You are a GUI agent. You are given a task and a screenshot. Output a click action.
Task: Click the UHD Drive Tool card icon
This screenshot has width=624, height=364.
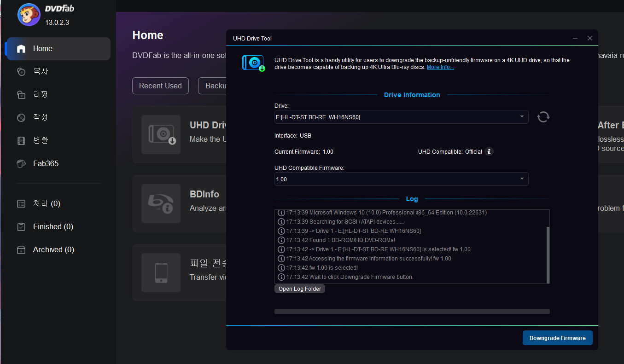click(x=161, y=134)
